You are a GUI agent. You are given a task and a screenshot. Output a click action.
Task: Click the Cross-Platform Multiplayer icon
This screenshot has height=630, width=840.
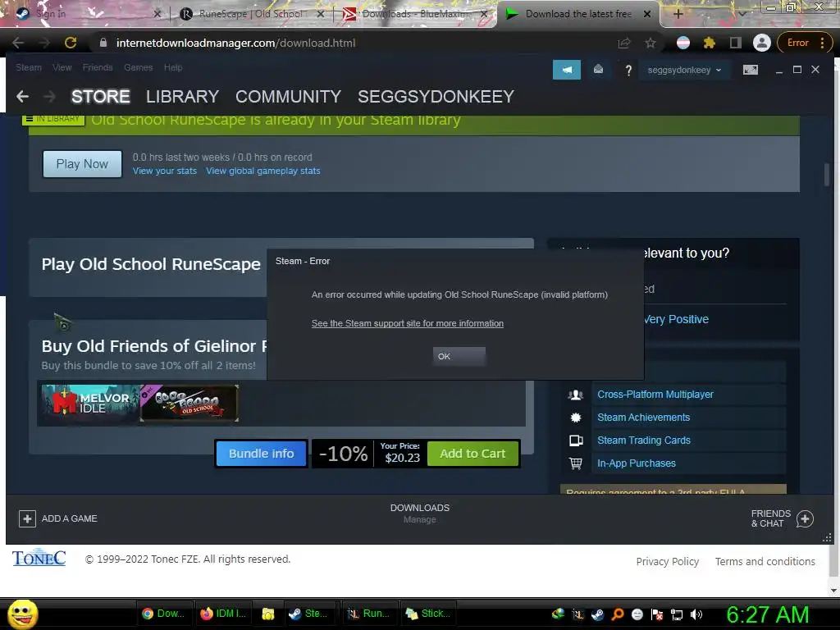pyautogui.click(x=576, y=395)
